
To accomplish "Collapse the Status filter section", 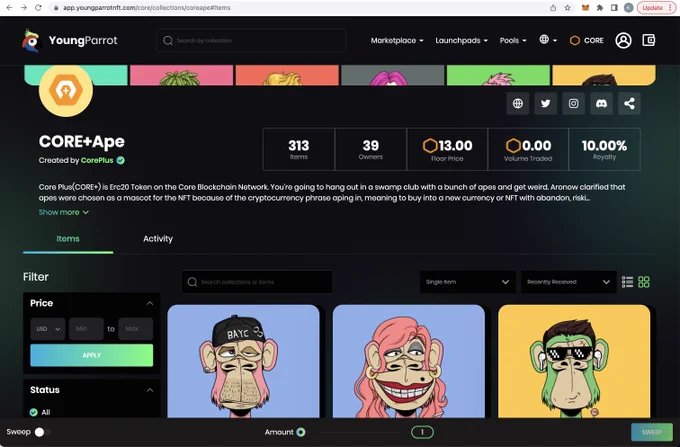I will (x=150, y=390).
